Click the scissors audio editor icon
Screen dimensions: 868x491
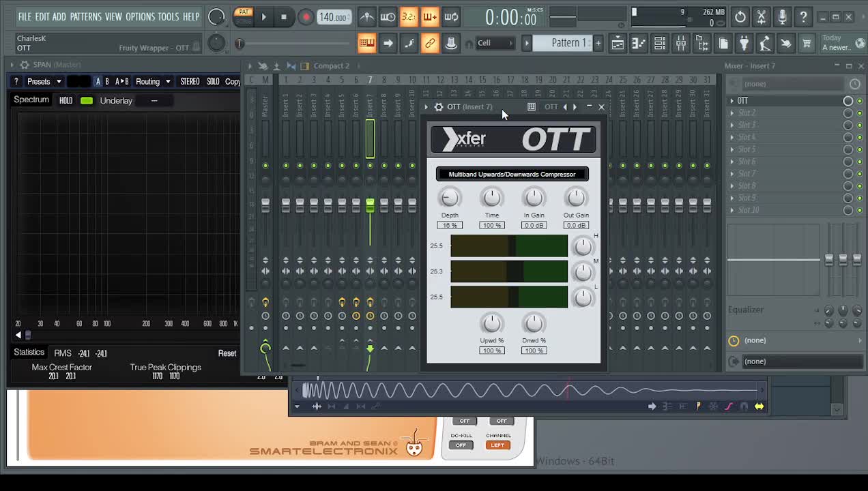pyautogui.click(x=762, y=16)
